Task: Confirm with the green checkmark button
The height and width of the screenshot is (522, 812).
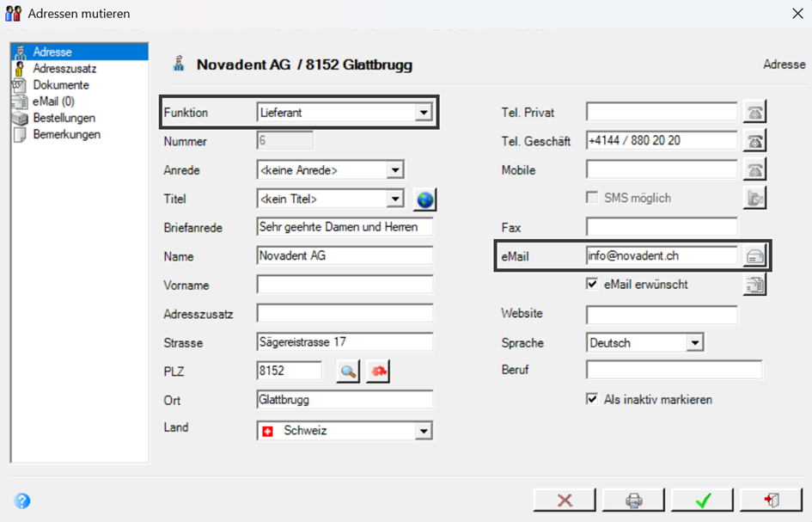Action: tap(703, 501)
